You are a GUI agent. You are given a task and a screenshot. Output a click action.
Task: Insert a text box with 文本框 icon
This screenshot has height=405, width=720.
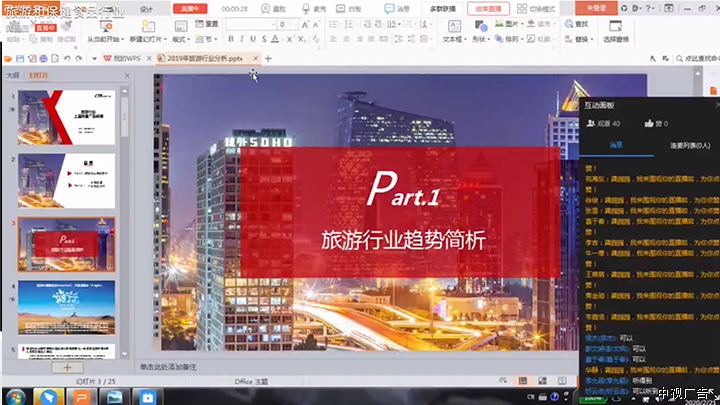(454, 26)
